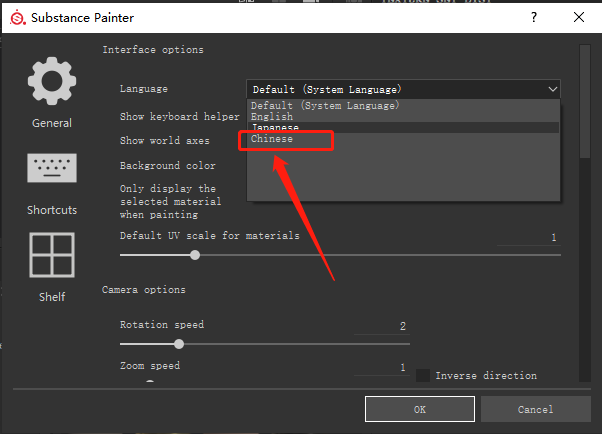Screen dimensions: 602x434
Task: Click the Default UV scale slider handle
Action: point(195,255)
